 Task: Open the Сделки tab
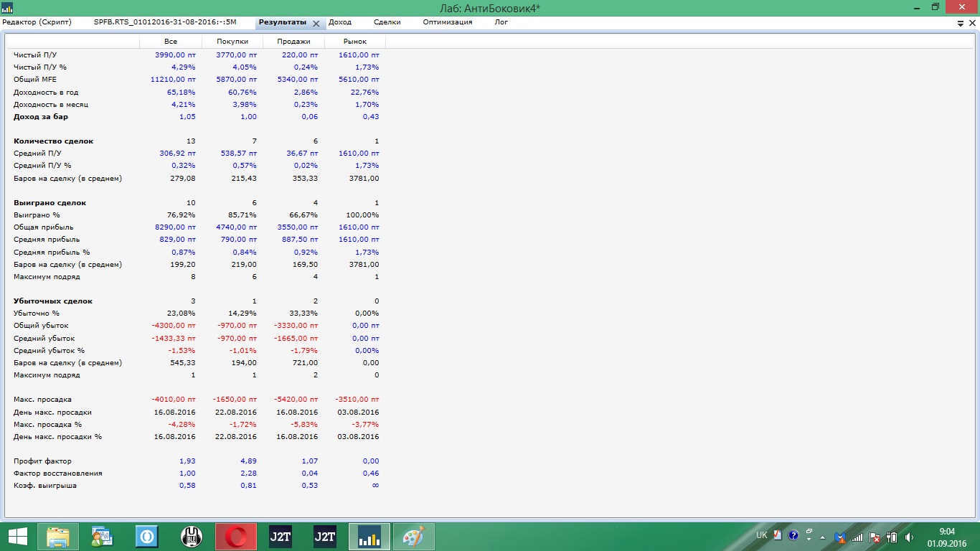point(387,22)
